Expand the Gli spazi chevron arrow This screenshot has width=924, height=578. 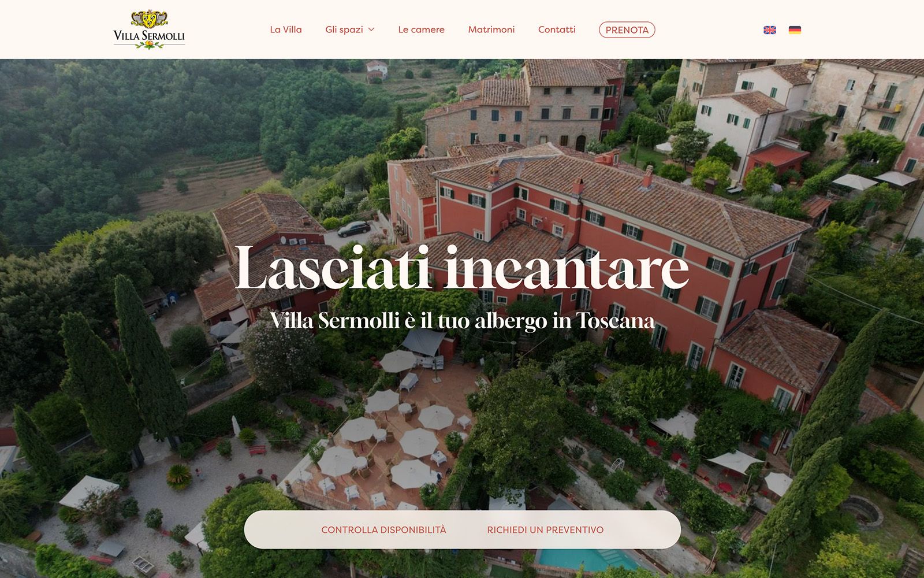coord(371,29)
